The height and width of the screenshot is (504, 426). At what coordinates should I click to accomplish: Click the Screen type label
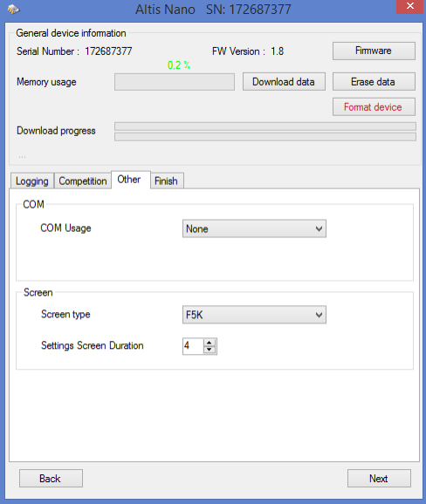(x=65, y=314)
